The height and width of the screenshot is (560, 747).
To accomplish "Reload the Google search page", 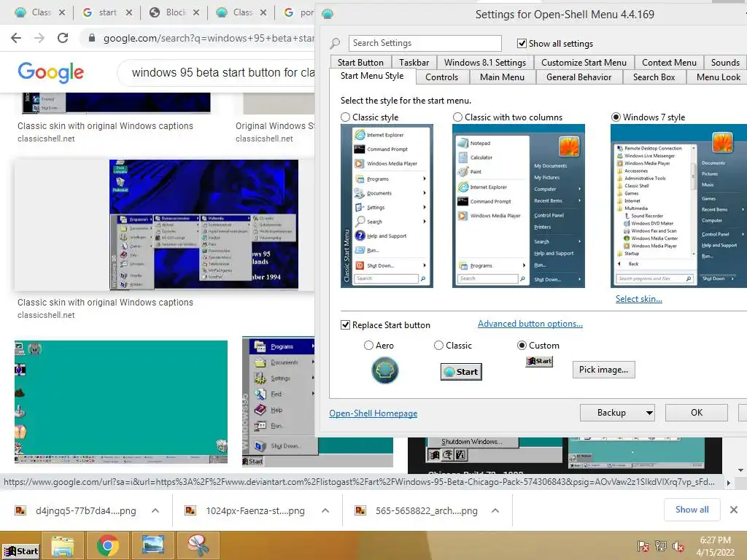I will 63,38.
